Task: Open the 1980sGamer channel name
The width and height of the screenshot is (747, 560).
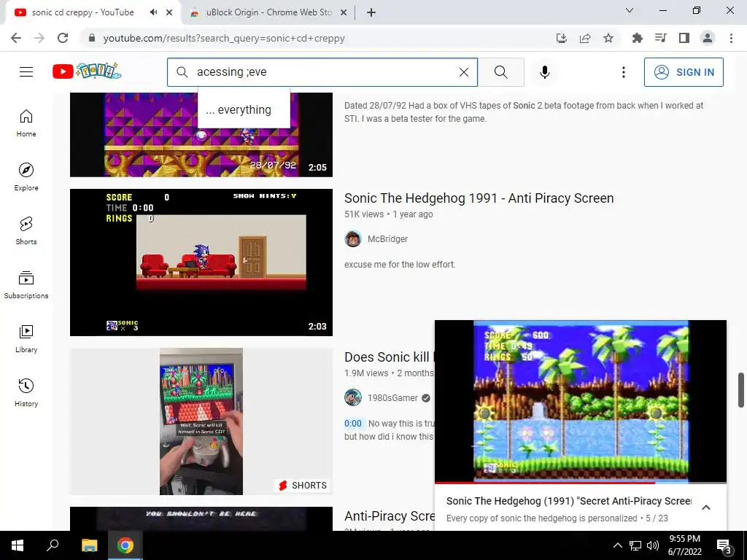Action: point(392,398)
